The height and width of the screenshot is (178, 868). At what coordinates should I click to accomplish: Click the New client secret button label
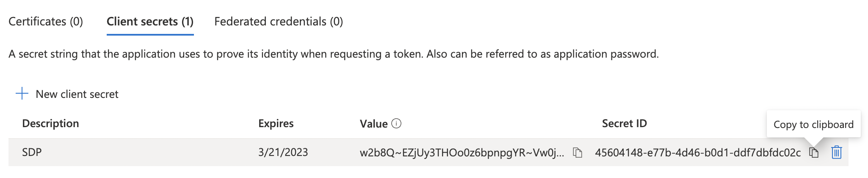pos(77,94)
